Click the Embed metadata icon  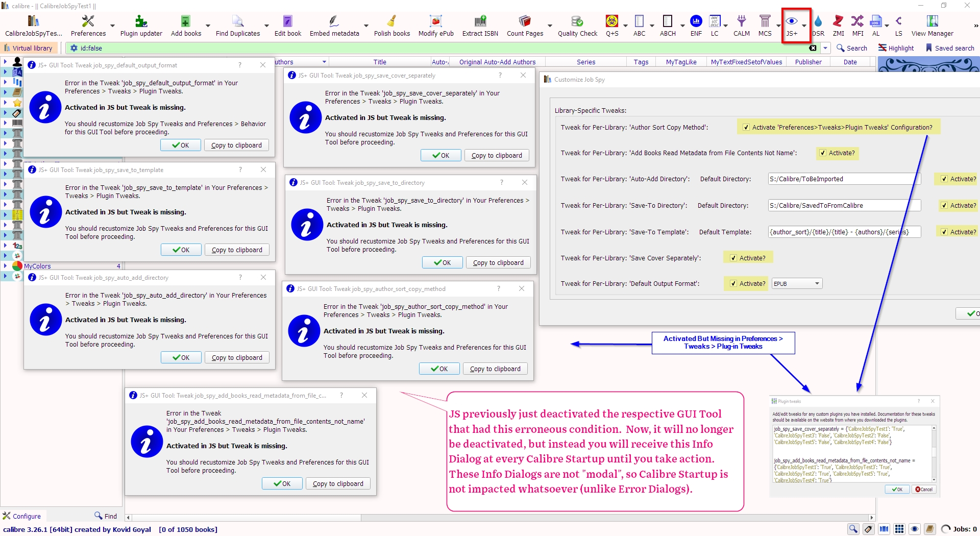pos(334,26)
